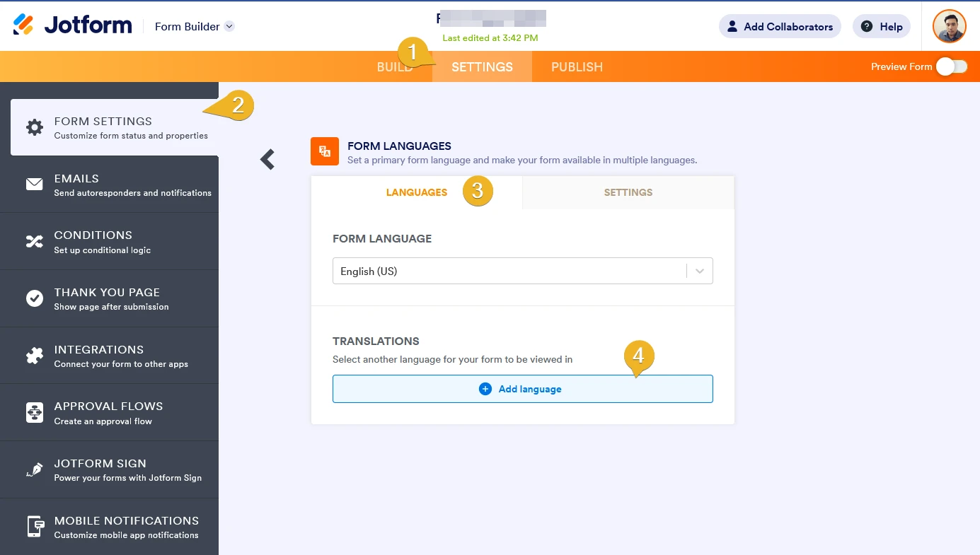Click the Jotform Sign pen icon
The image size is (980, 555).
coord(33,469)
